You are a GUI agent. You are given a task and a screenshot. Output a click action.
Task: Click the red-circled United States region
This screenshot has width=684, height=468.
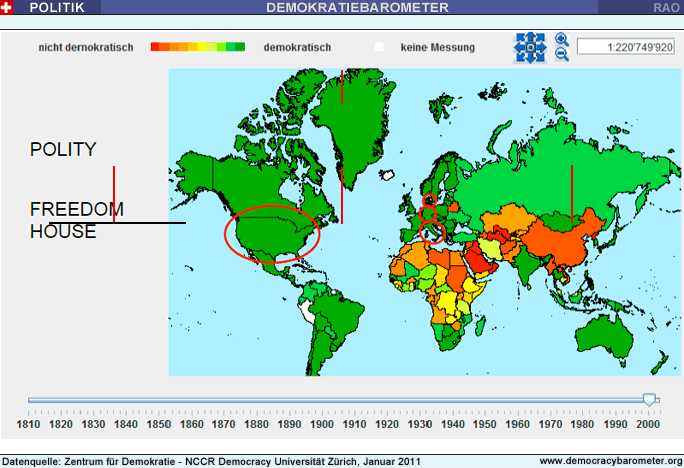coord(268,234)
